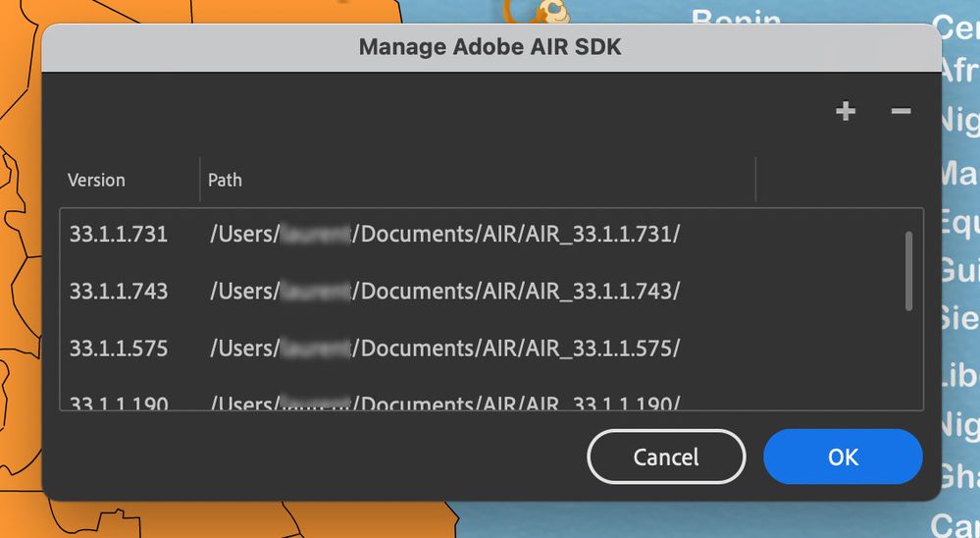Click the OK button

[x=843, y=457]
